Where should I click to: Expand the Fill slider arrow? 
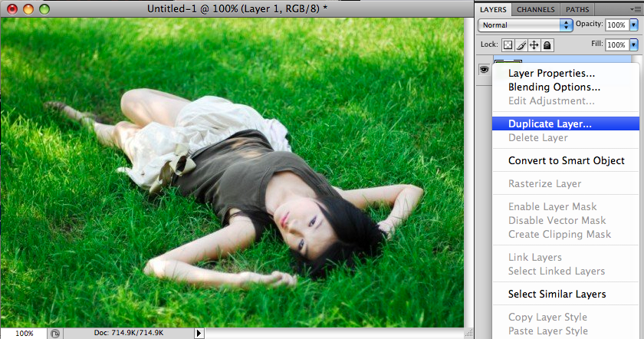634,44
